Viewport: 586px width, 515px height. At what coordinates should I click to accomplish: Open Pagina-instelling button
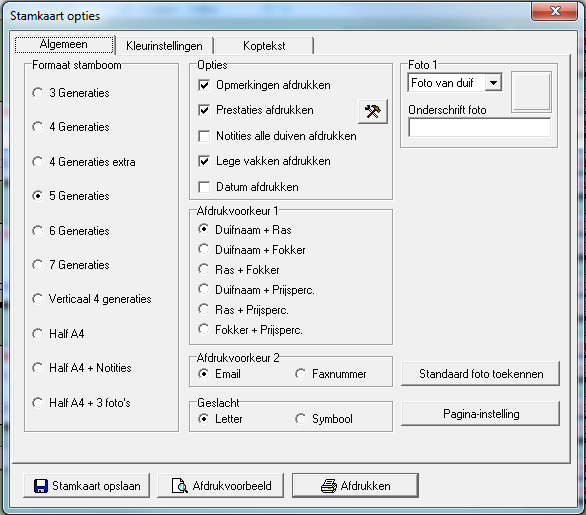pos(481,414)
